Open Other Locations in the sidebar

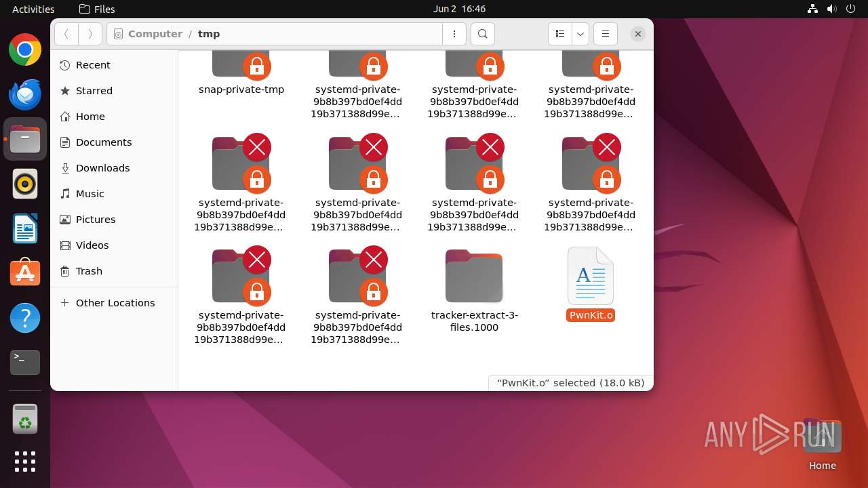click(x=114, y=303)
